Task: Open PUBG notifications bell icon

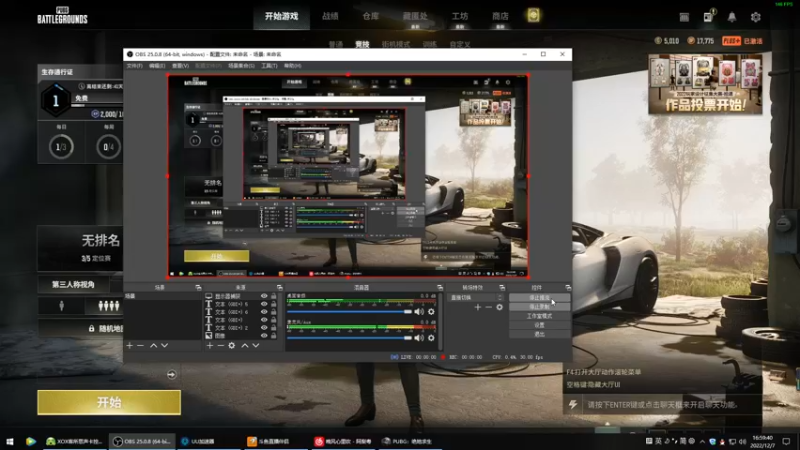Action: [732, 17]
